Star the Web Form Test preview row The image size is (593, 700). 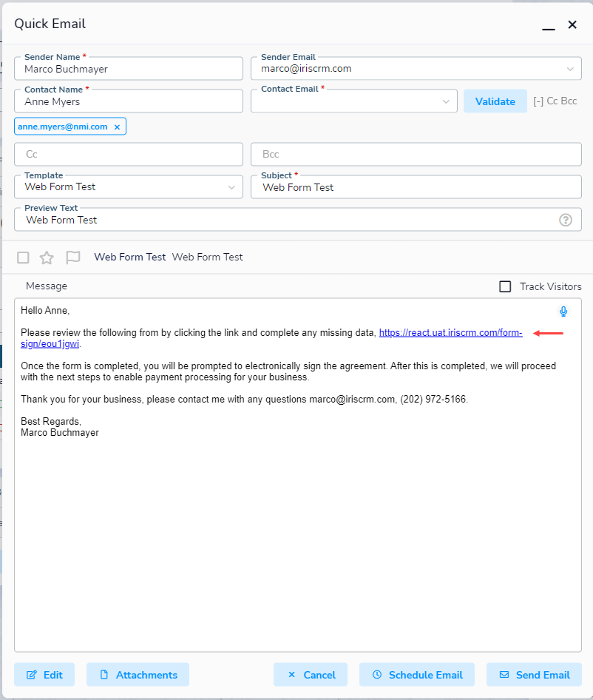click(47, 258)
